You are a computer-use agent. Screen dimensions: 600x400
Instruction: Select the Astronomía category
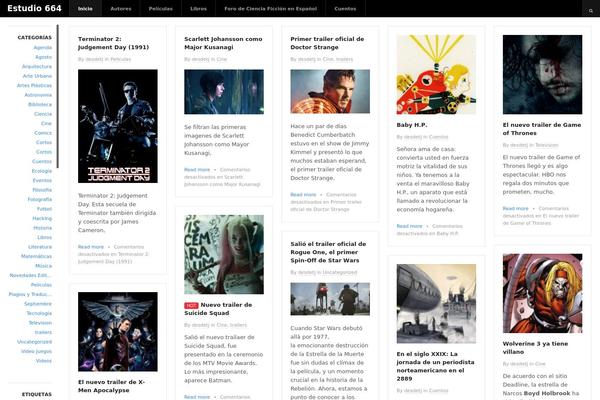coord(38,95)
